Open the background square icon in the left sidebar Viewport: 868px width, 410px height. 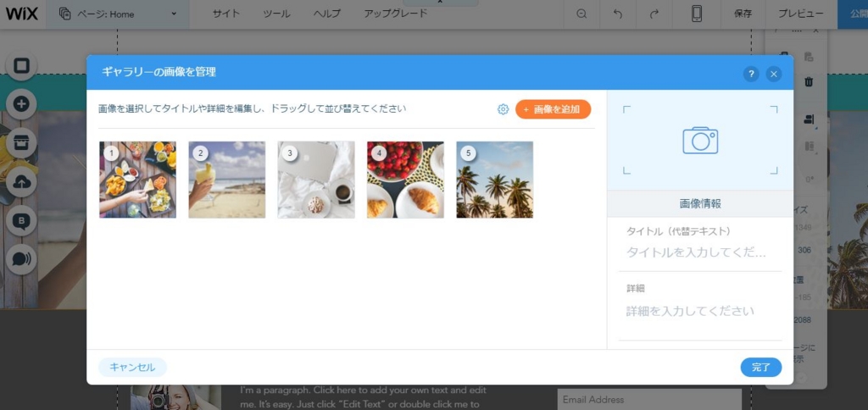21,66
